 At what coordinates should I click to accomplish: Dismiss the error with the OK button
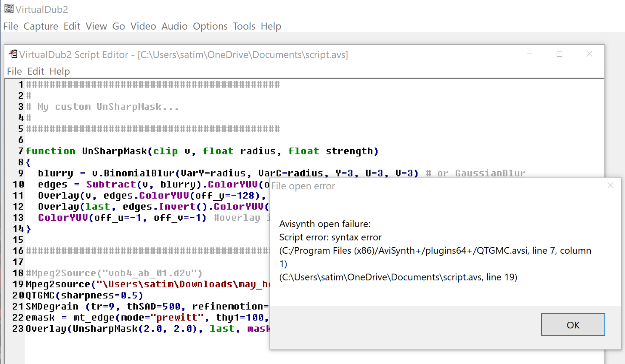tap(573, 325)
